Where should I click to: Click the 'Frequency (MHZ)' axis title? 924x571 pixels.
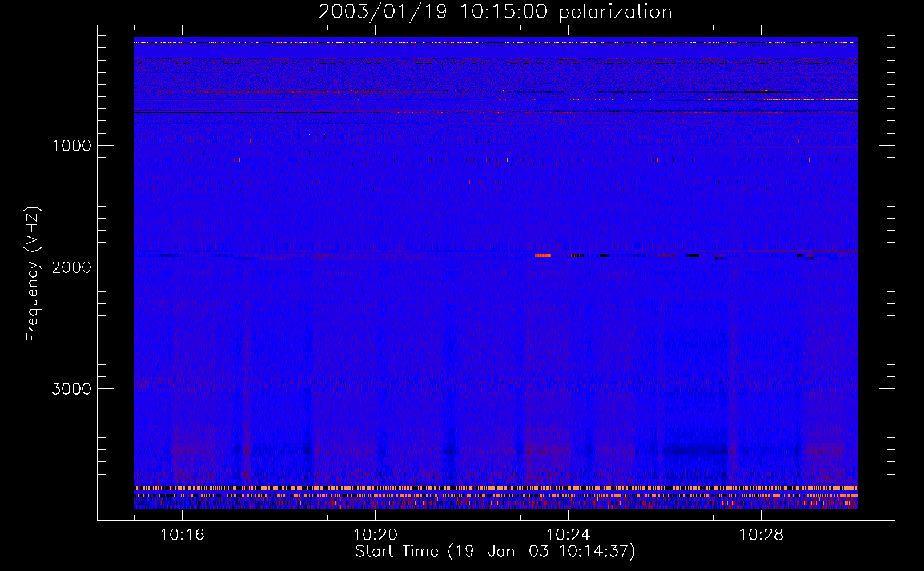point(33,274)
